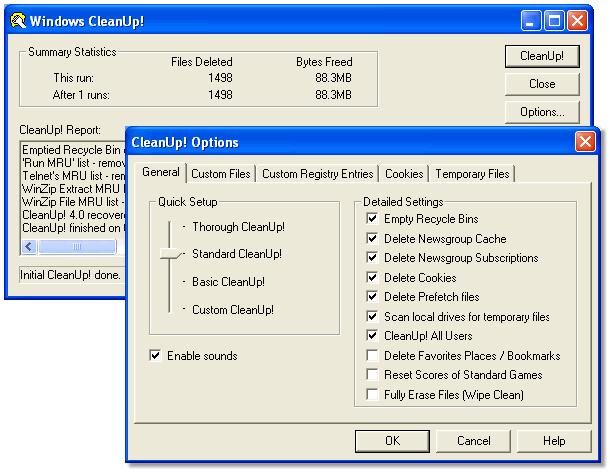Screen dimensions: 610x472
Task: Toggle Delete Prefetch files option
Action: (373, 297)
